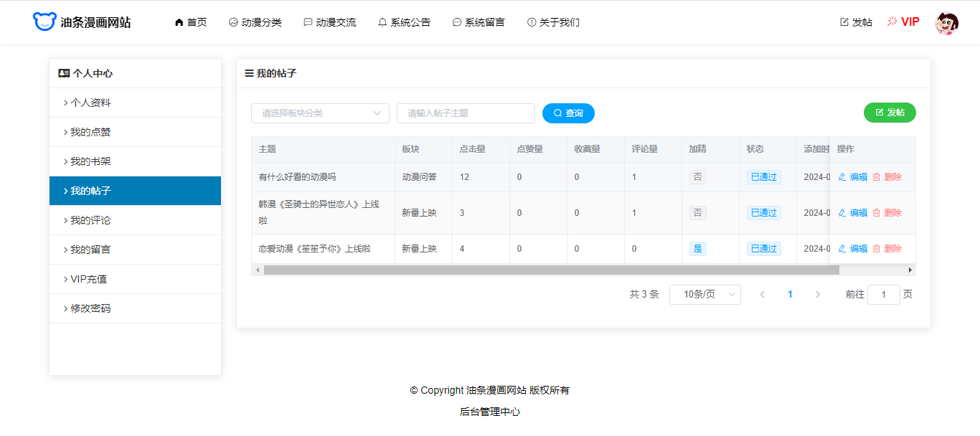Go to previous page arrow

point(762,295)
